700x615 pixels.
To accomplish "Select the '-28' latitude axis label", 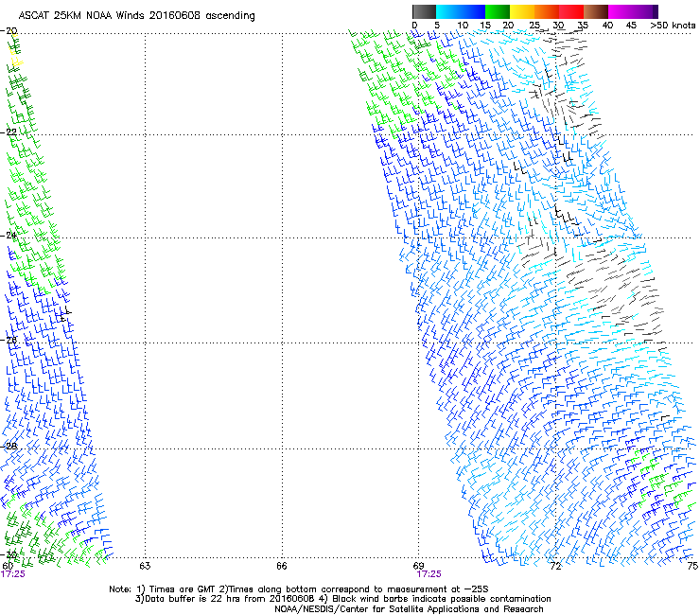I will [x=9, y=447].
